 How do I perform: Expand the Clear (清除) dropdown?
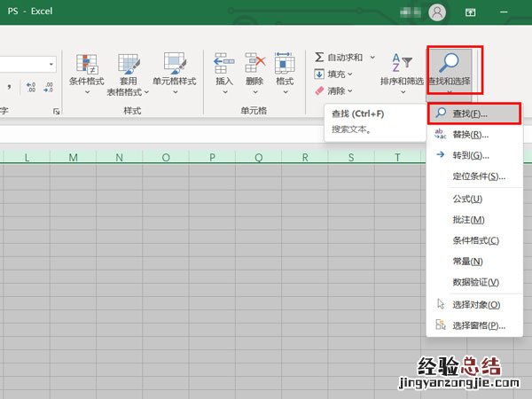pyautogui.click(x=351, y=90)
